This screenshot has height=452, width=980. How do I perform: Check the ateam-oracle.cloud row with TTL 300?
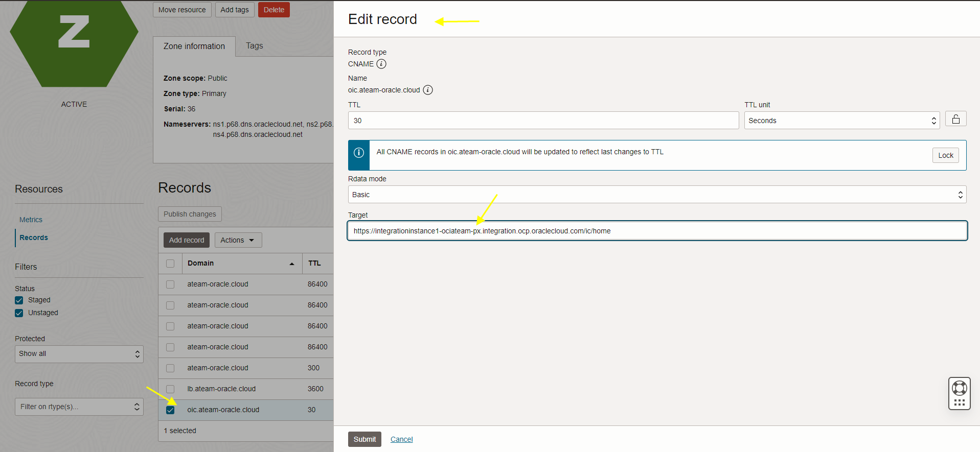click(x=170, y=368)
